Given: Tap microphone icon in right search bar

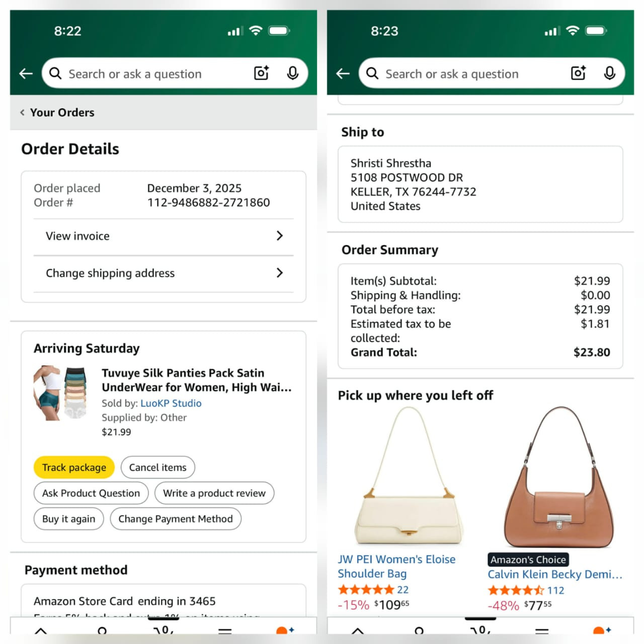Looking at the screenshot, I should (610, 73).
